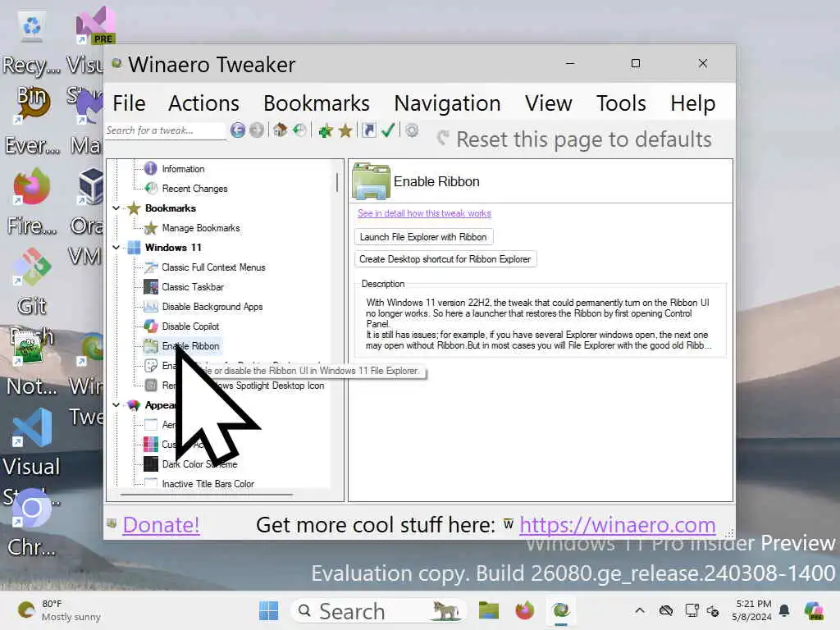Select Classic Full Context Menus tweak
Viewport: 840px width, 630px height.
(213, 267)
